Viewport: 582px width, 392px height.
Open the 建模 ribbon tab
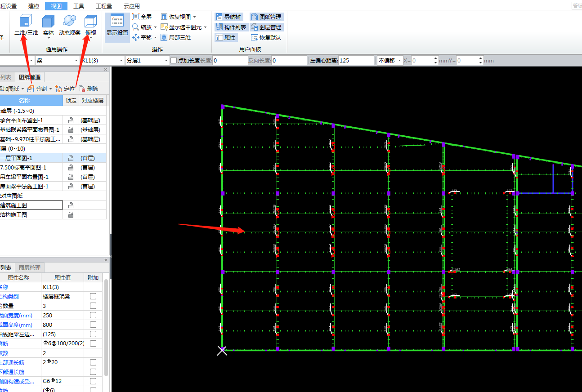click(x=34, y=6)
